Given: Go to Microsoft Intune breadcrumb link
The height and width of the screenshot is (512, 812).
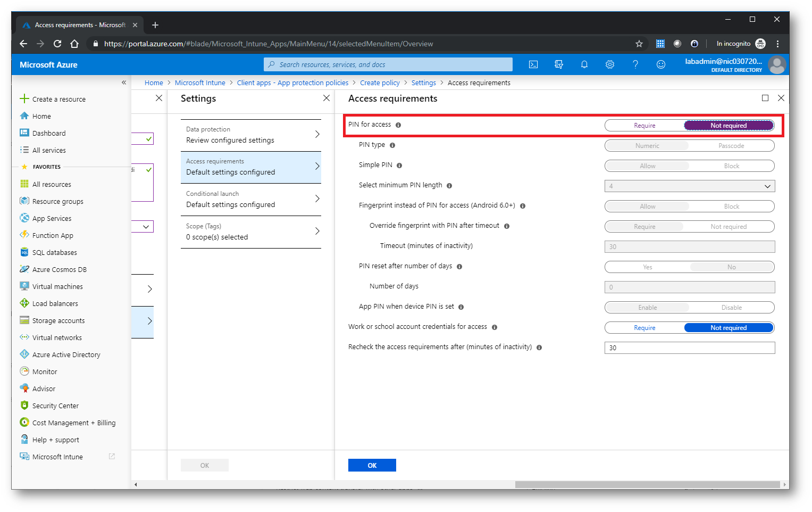Looking at the screenshot, I should coord(200,82).
